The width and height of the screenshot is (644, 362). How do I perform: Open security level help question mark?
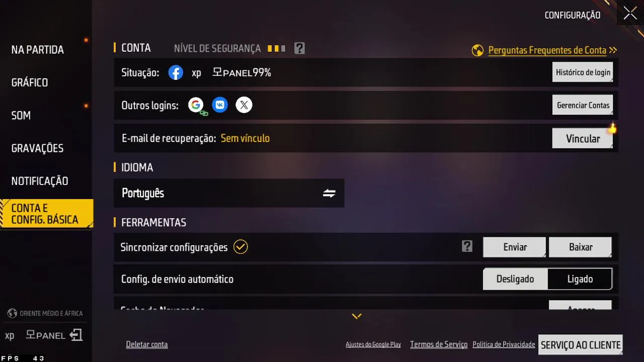click(299, 48)
